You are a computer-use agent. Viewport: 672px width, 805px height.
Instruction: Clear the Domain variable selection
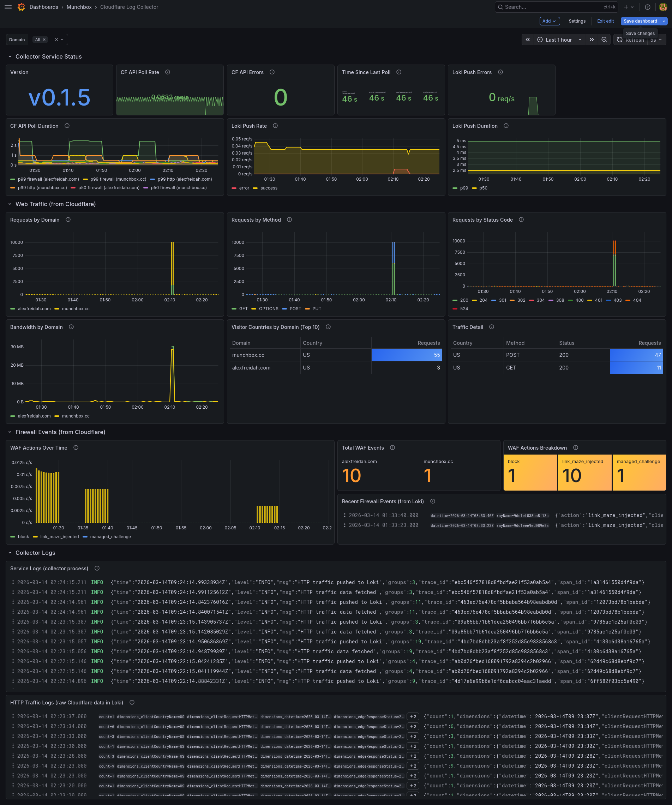coord(56,40)
